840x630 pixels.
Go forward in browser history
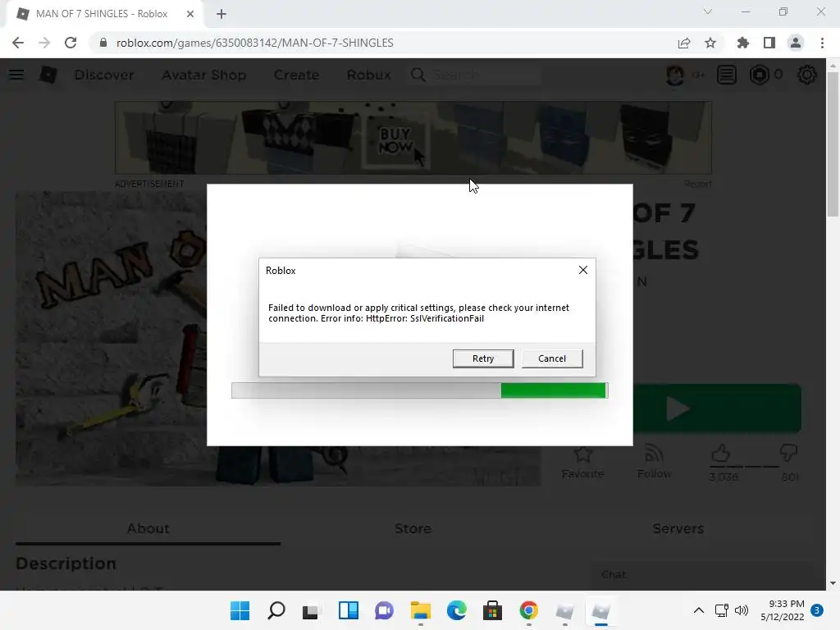point(44,43)
